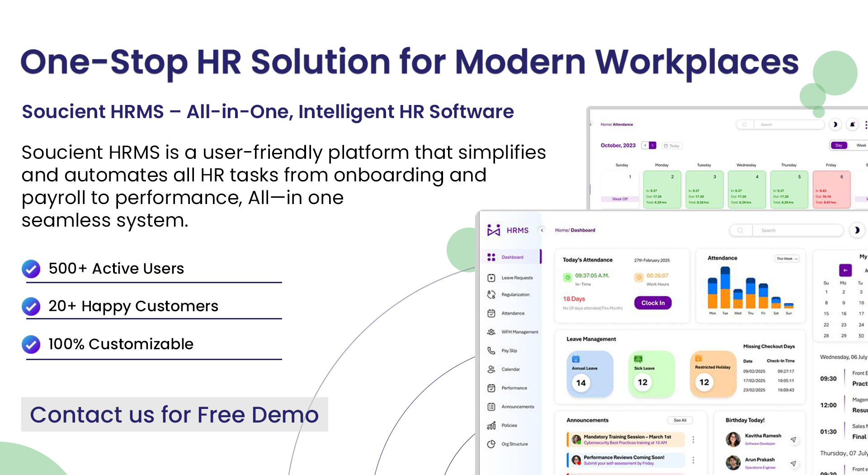Screen dimensions: 868x475
Task: Click the Today button in Attendance
Action: [672, 146]
